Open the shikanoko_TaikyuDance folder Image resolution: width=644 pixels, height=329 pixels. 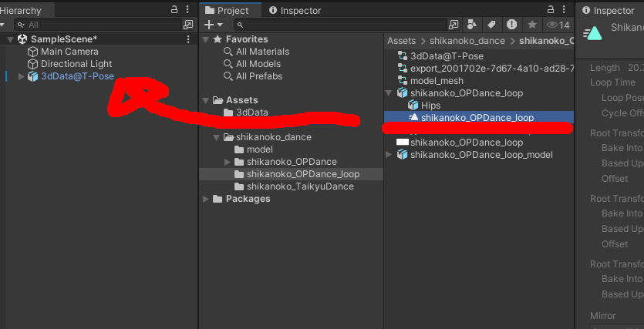pyautogui.click(x=300, y=186)
